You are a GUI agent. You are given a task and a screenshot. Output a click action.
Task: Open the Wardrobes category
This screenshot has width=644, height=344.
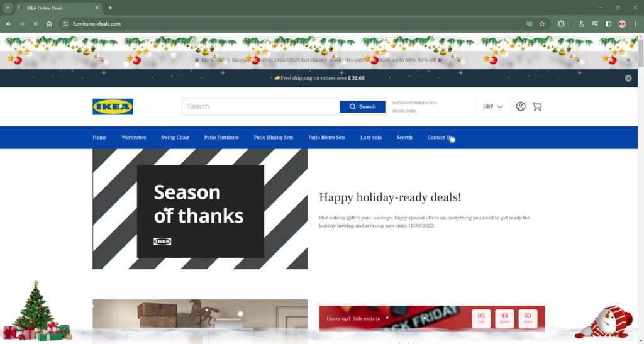[133, 138]
